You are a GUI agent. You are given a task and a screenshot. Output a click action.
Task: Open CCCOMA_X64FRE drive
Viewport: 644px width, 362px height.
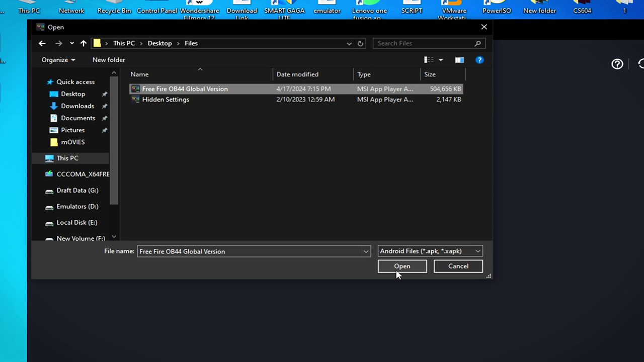(x=83, y=174)
